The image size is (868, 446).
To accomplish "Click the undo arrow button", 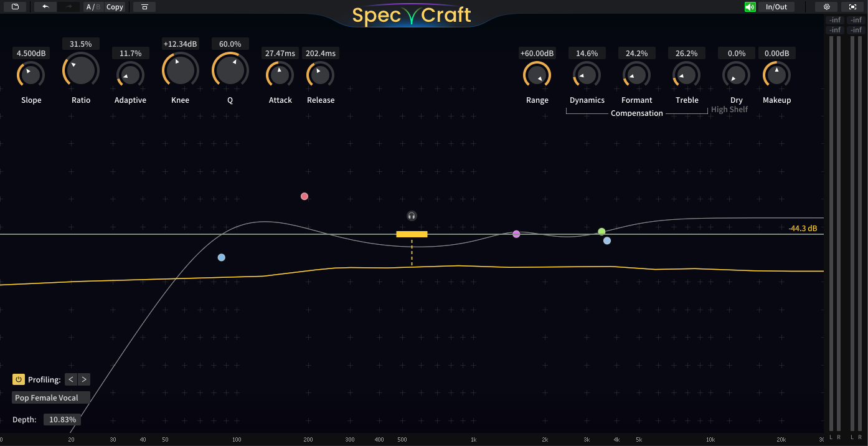I will [x=45, y=7].
